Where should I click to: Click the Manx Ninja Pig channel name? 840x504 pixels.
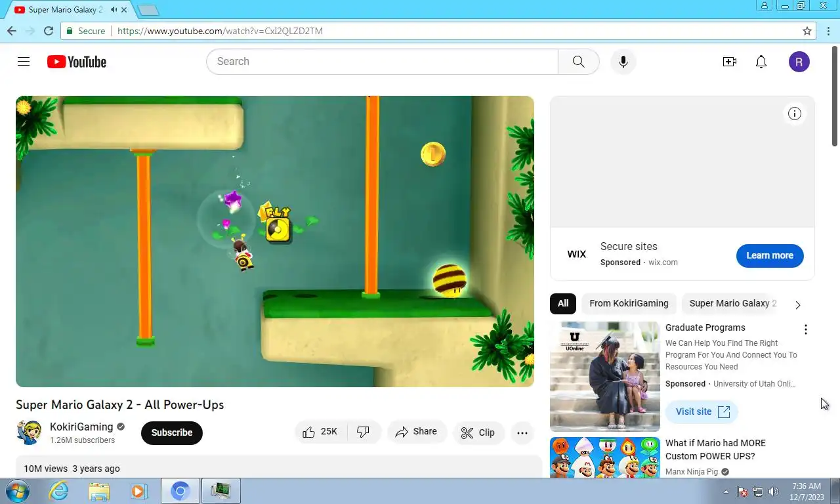[x=692, y=472]
